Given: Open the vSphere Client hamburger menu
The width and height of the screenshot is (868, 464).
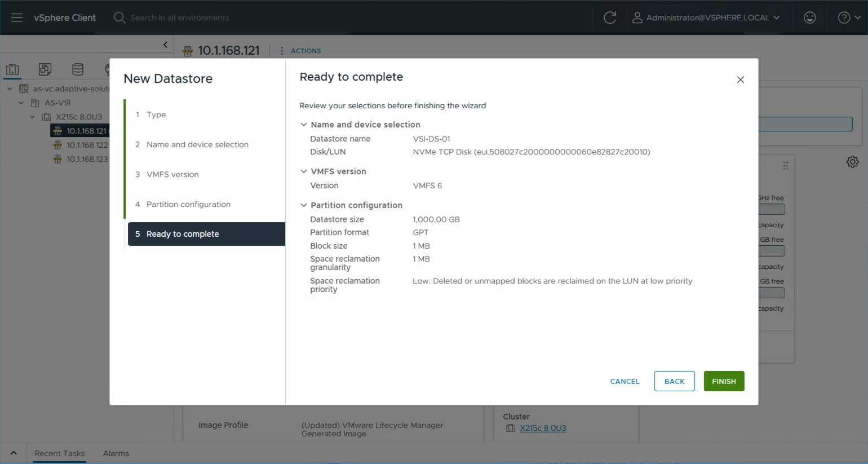Looking at the screenshot, I should 16,17.
